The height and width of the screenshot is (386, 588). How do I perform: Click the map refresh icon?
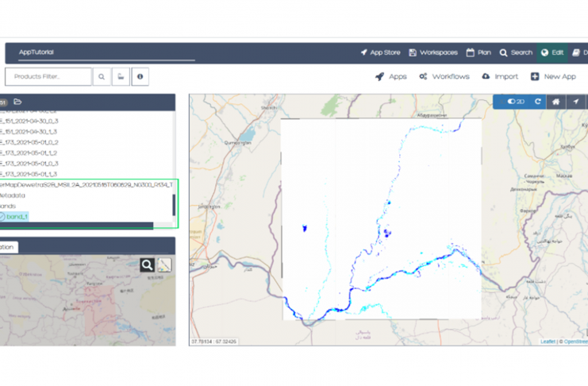[x=537, y=102]
